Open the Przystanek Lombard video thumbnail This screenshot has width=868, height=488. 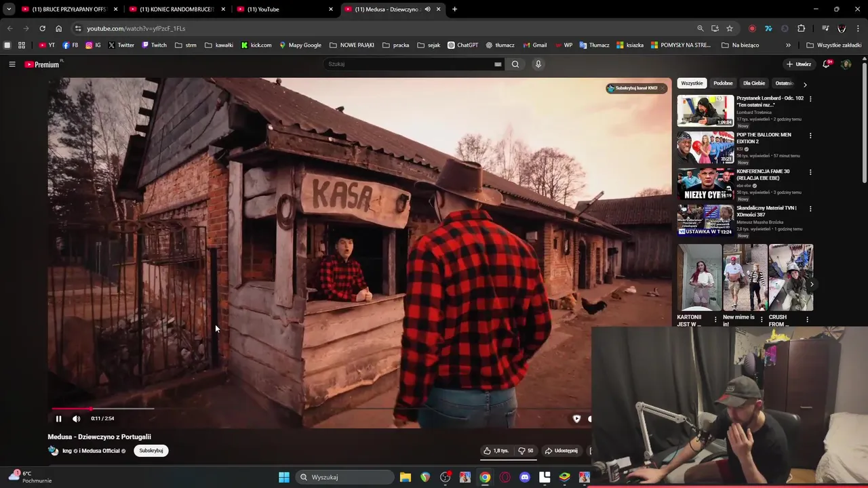(x=705, y=110)
